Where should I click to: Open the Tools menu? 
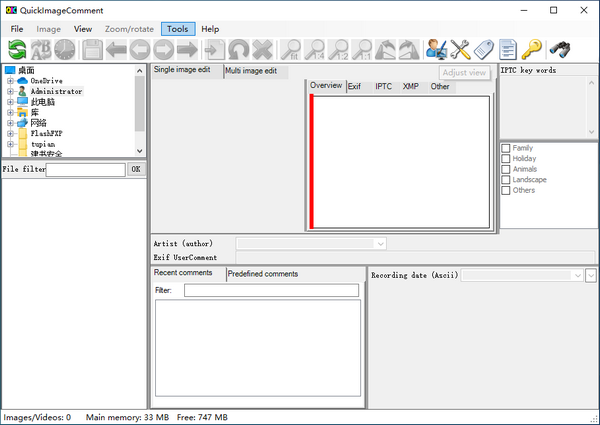pos(178,29)
